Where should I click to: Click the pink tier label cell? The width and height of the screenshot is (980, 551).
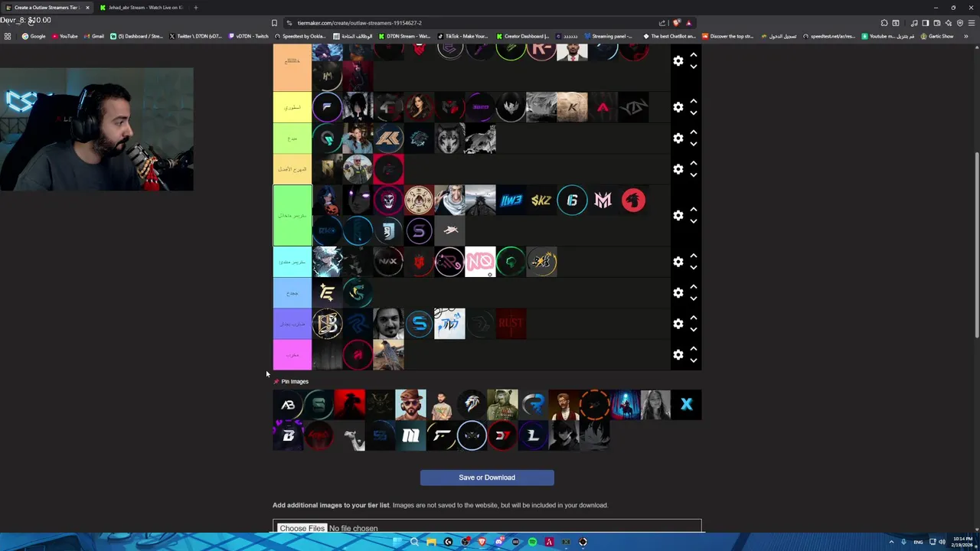tap(292, 355)
